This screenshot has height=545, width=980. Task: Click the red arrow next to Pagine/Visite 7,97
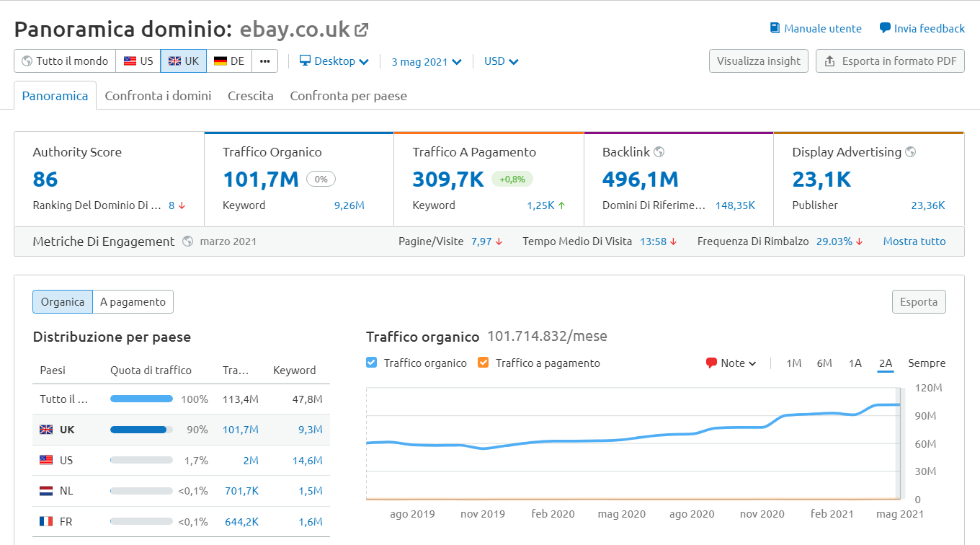(499, 242)
